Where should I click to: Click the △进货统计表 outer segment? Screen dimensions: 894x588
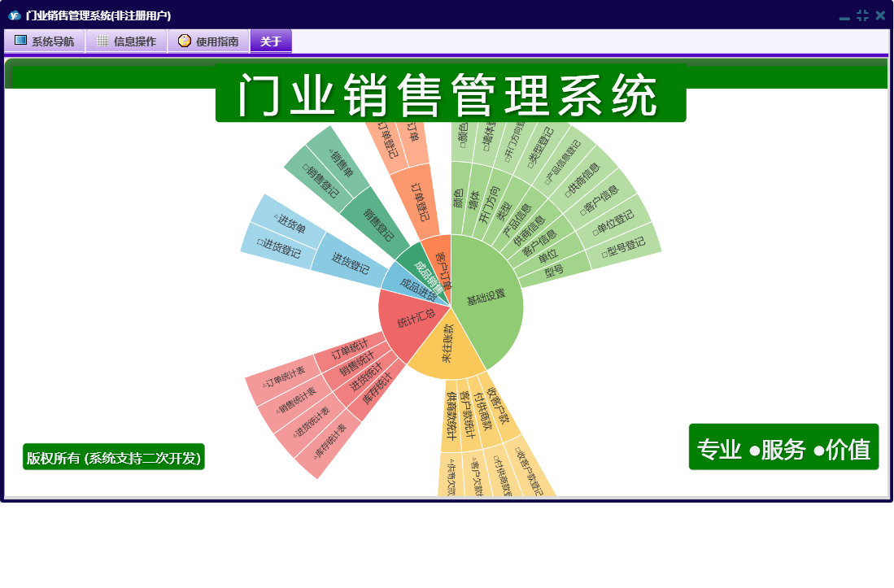coord(312,422)
